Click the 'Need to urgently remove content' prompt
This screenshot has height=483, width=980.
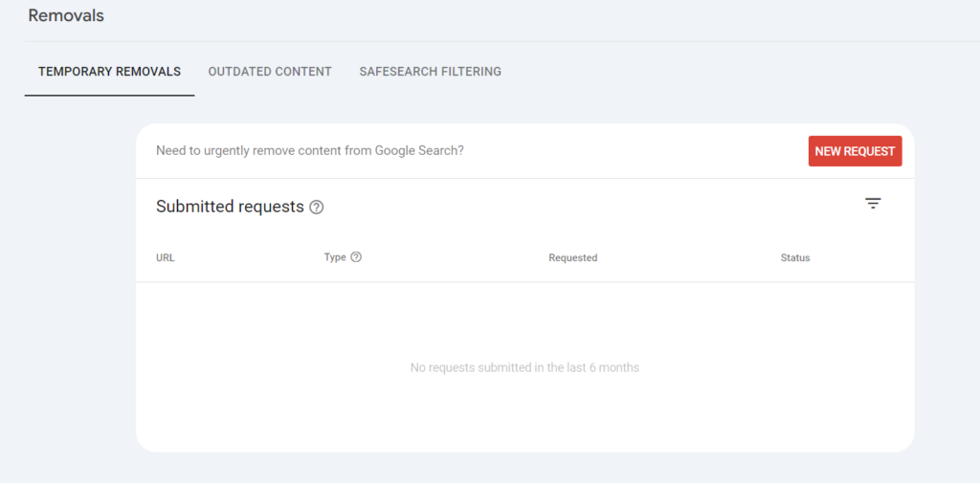[x=309, y=151]
